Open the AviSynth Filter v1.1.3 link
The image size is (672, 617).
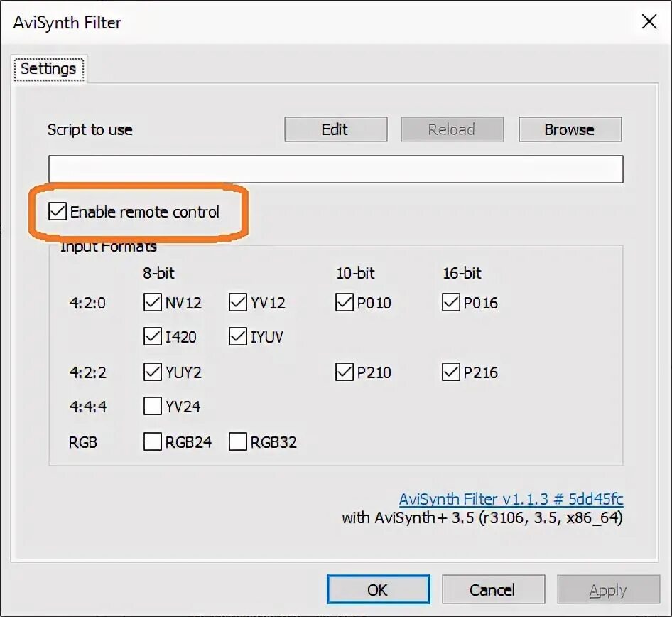click(x=511, y=499)
